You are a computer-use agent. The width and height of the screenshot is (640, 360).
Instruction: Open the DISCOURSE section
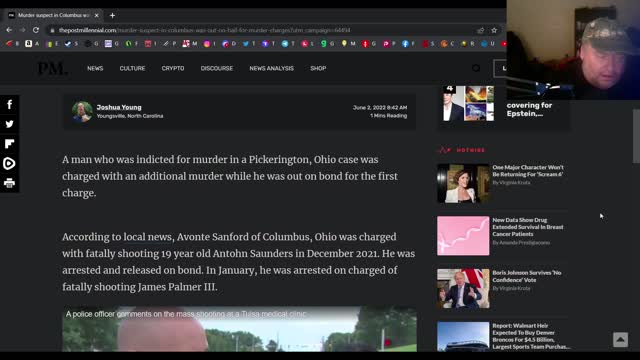217,68
